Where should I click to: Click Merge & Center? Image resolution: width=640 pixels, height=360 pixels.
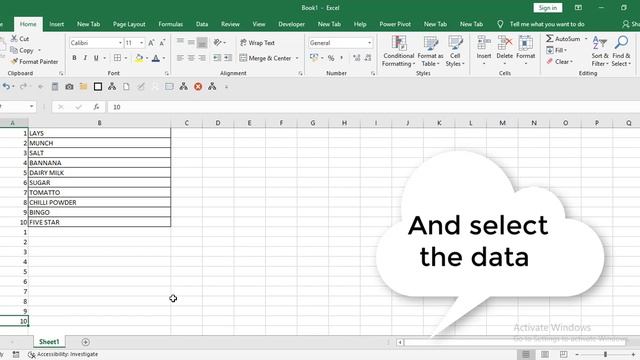265,58
